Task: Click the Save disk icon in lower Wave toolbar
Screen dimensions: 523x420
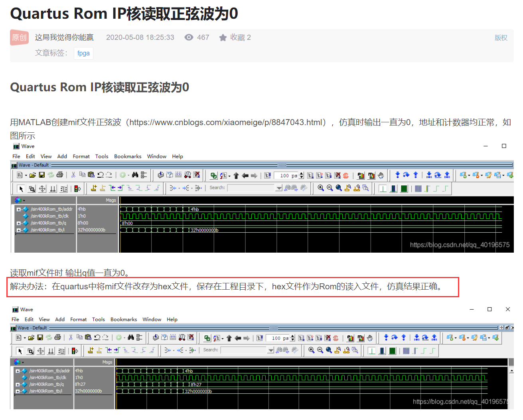Action: coord(40,338)
